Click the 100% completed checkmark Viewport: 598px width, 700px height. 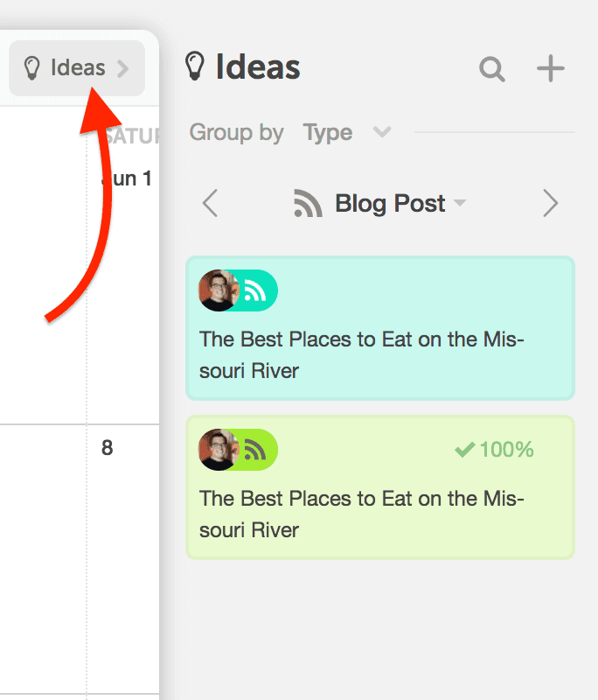click(x=464, y=450)
